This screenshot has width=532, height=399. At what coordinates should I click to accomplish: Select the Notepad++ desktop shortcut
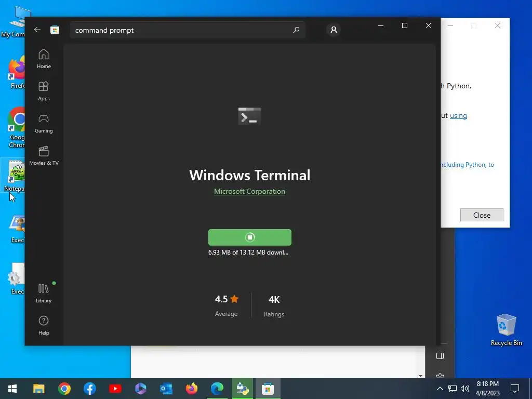pos(14,176)
